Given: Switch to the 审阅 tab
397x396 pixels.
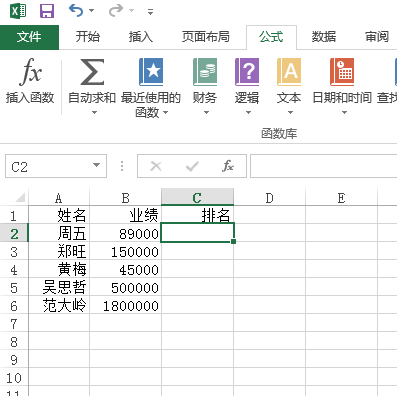Looking at the screenshot, I should [377, 37].
